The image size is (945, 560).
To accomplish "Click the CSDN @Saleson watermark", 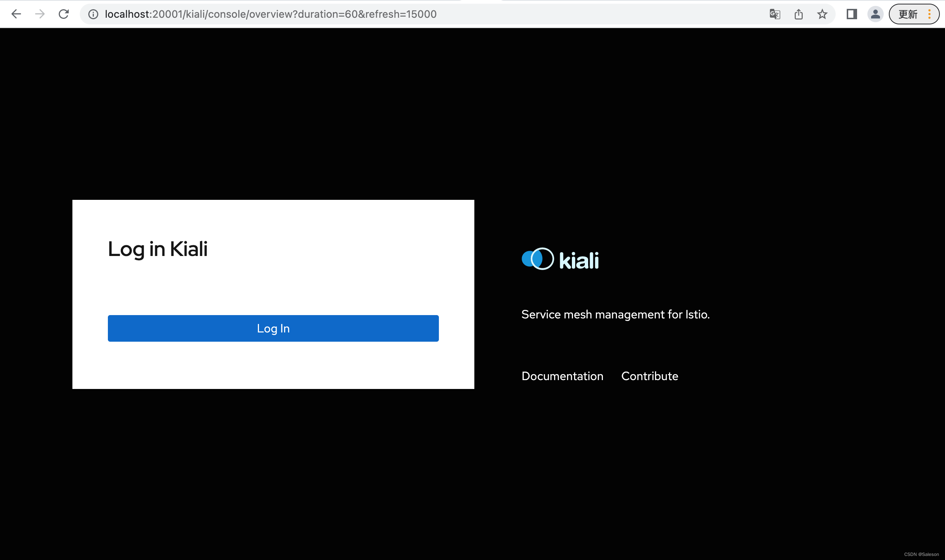I will [921, 554].
